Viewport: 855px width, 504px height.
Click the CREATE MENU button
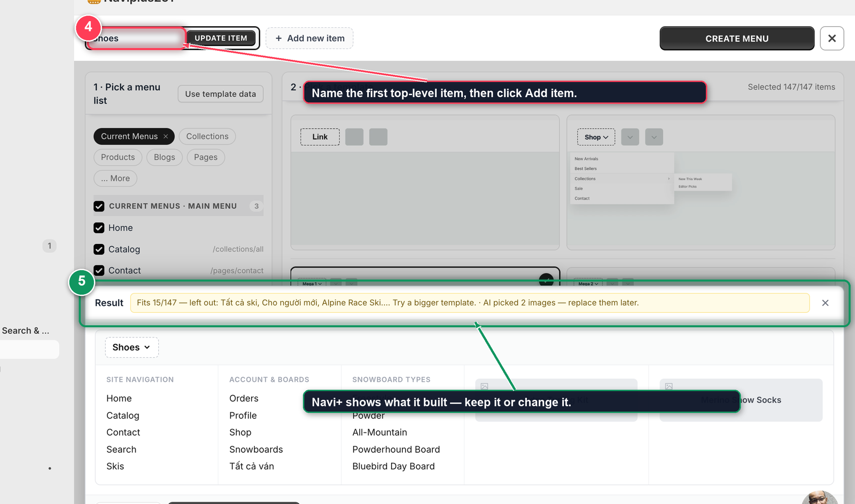(737, 38)
